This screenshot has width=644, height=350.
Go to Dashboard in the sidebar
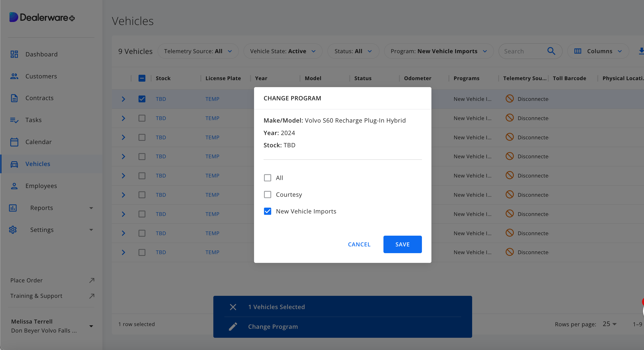coord(41,54)
